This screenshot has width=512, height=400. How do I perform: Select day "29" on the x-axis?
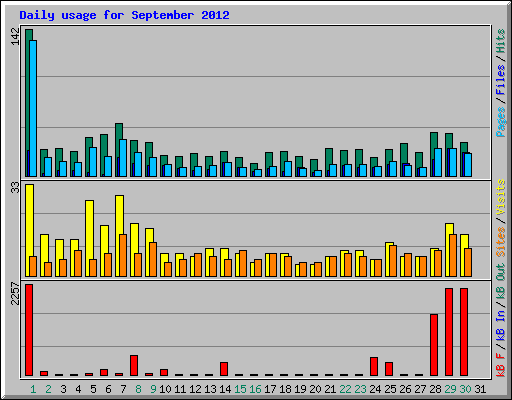(450, 389)
